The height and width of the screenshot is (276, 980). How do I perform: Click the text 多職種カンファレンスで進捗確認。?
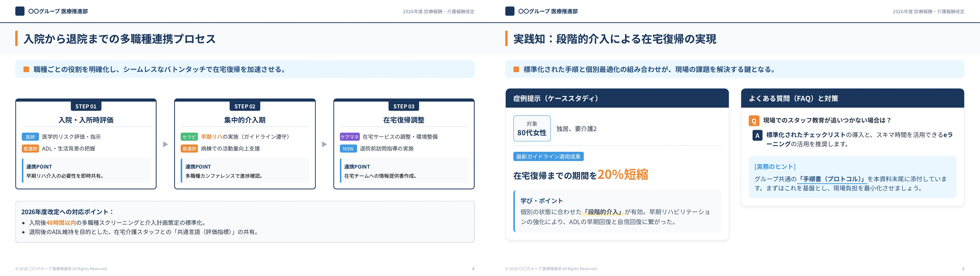coord(224,176)
